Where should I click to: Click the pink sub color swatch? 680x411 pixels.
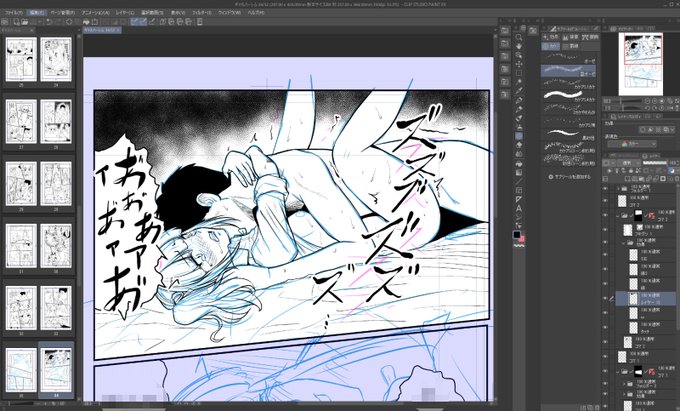pyautogui.click(x=522, y=239)
